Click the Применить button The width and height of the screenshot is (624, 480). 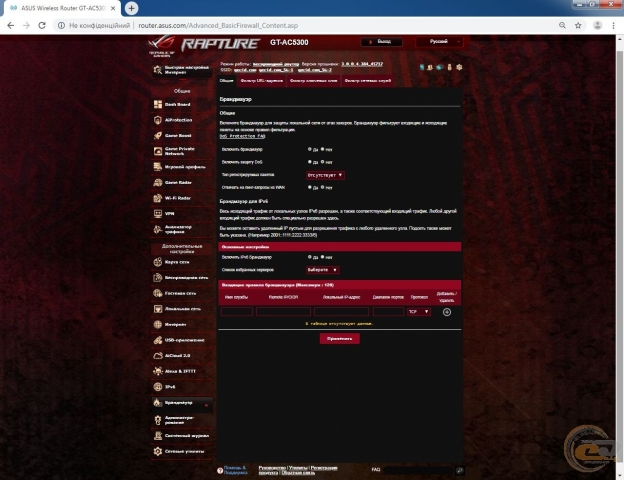coord(339,339)
